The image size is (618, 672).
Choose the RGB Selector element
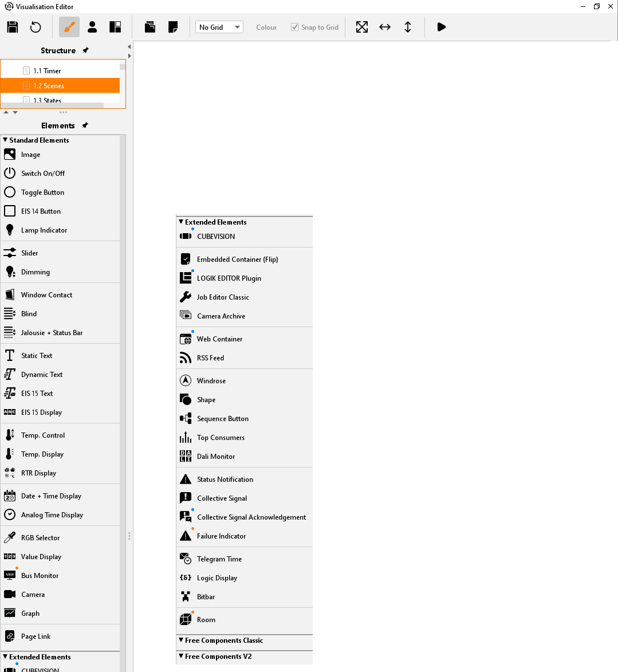tap(40, 538)
